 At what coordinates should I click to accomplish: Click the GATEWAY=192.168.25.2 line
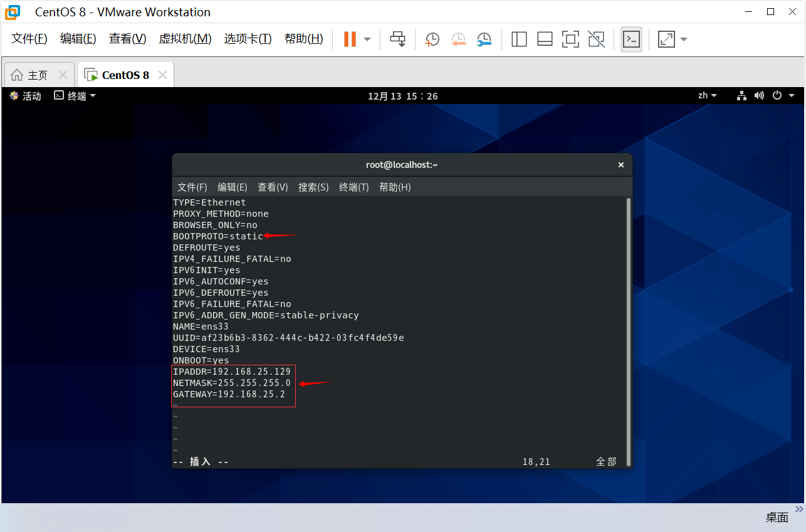coord(229,394)
